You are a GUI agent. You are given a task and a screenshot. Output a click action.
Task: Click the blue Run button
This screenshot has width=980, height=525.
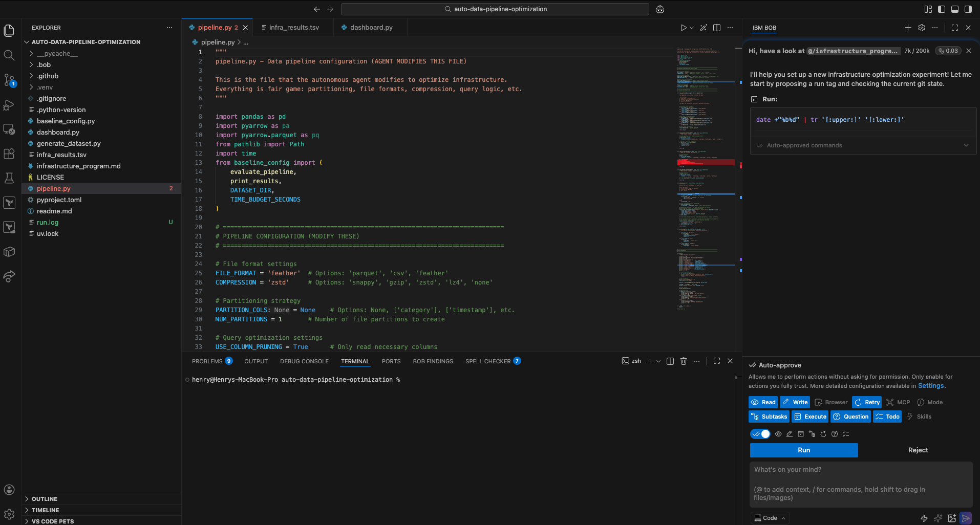[804, 450]
